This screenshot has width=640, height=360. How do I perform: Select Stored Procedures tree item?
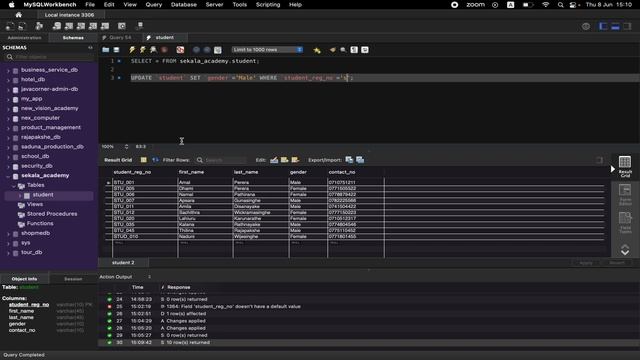click(x=52, y=214)
